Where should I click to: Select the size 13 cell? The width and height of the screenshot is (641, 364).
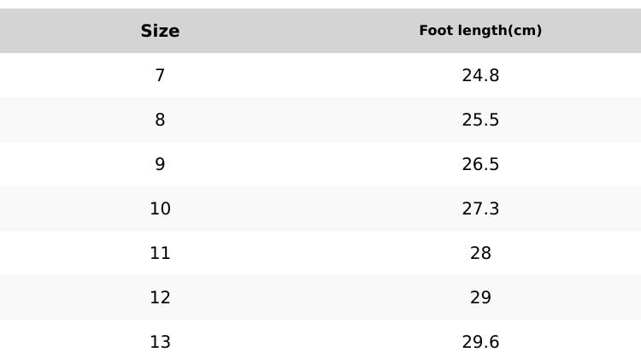coord(160,342)
